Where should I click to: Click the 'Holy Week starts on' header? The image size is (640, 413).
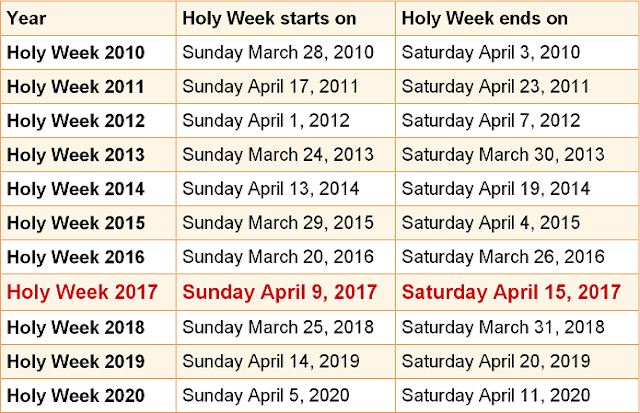269,18
